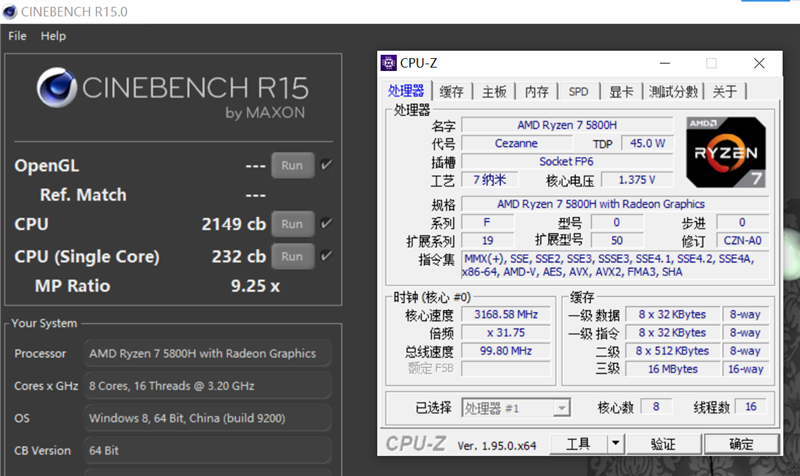Click the L2 cache value '8 x 512 KBytes'
The height and width of the screenshot is (476, 800).
pos(672,351)
